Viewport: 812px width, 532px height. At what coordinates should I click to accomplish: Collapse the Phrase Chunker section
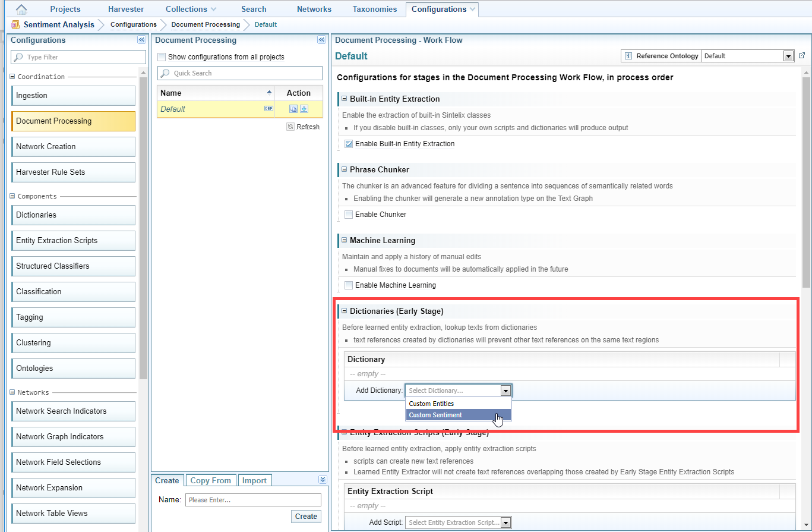[x=344, y=169]
